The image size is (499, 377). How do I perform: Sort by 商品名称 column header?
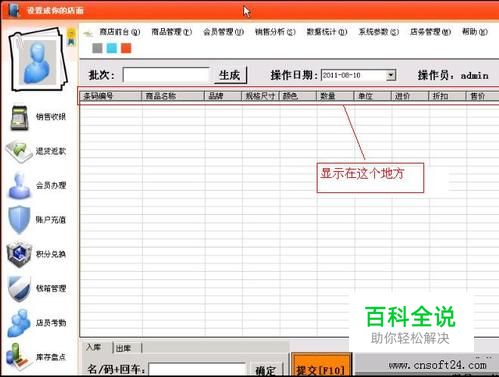pos(173,96)
